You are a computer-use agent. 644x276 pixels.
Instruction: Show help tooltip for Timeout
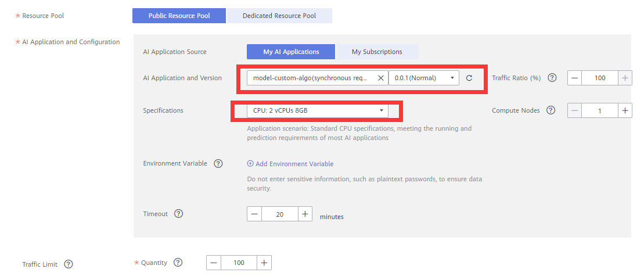point(179,214)
